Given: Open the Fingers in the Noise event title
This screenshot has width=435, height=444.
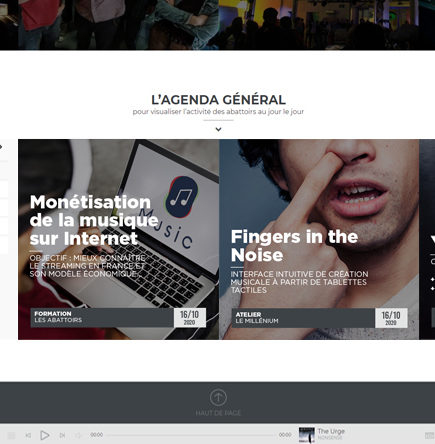Looking at the screenshot, I should pos(294,246).
